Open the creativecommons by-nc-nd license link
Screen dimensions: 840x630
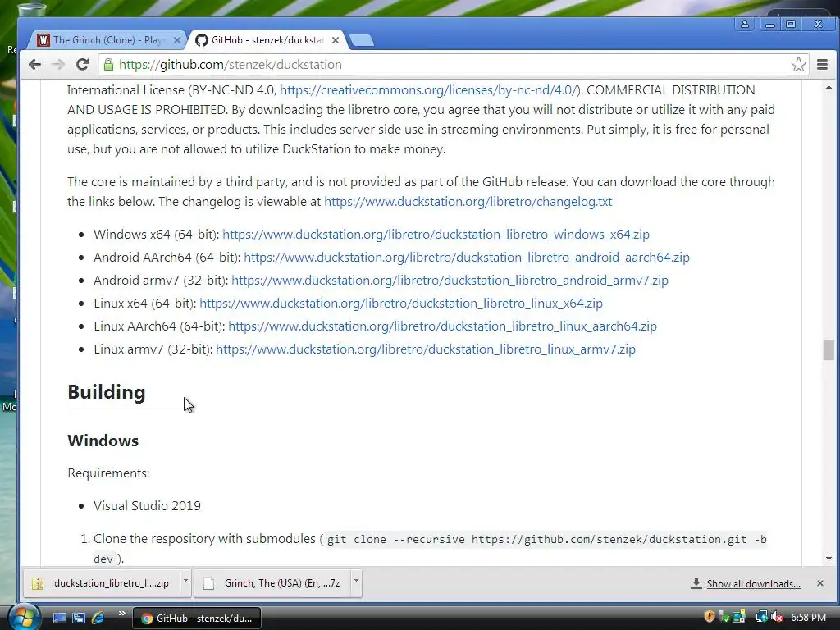click(x=429, y=90)
